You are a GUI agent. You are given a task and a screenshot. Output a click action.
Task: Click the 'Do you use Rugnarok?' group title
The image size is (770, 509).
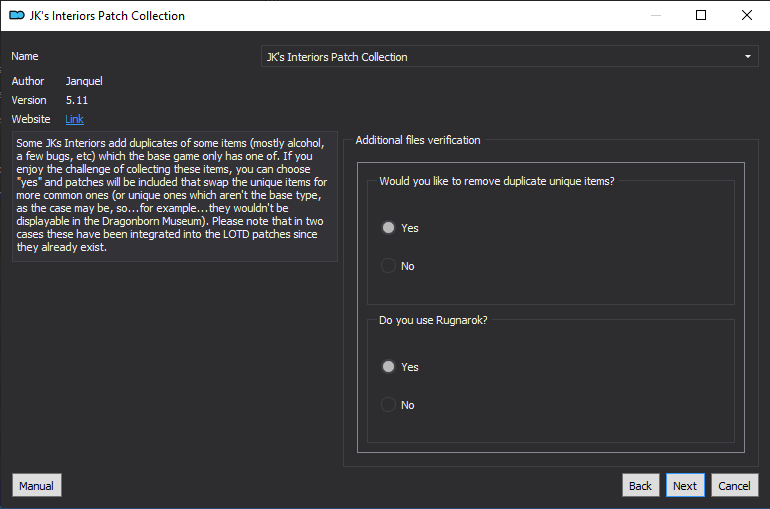click(x=433, y=320)
